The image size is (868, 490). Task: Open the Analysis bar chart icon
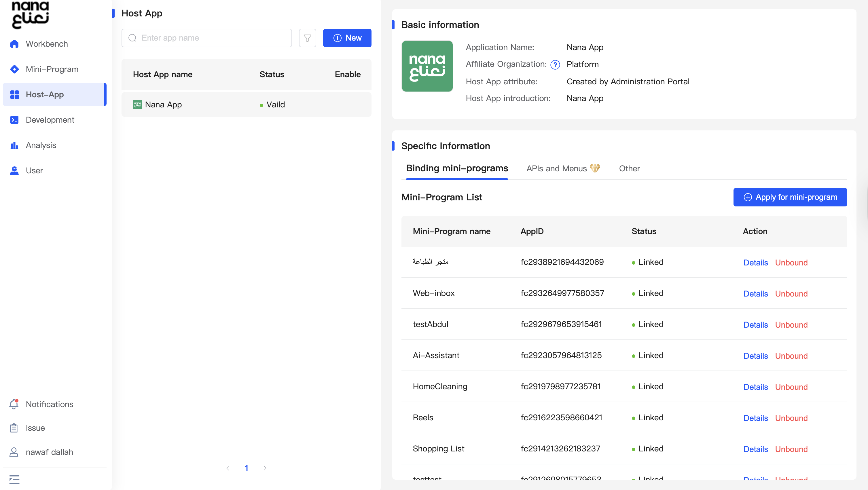(x=14, y=145)
